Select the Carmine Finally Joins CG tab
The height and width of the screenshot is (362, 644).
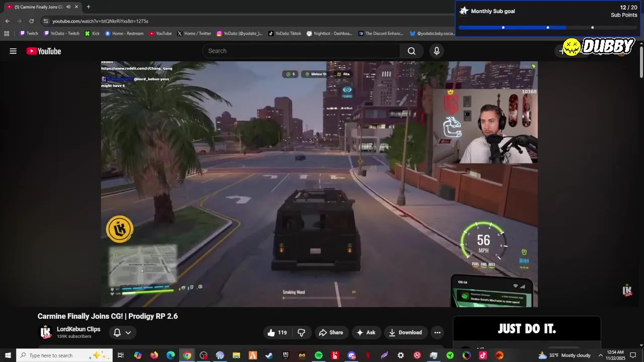pos(43,7)
